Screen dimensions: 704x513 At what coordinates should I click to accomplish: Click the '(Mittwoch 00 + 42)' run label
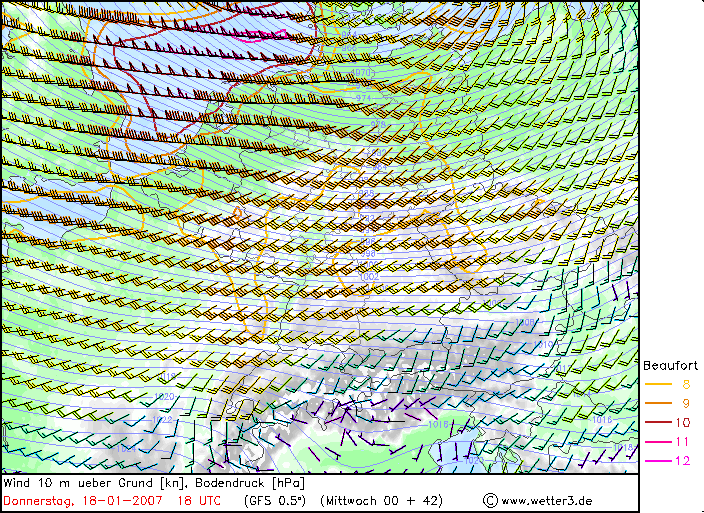coord(382,501)
